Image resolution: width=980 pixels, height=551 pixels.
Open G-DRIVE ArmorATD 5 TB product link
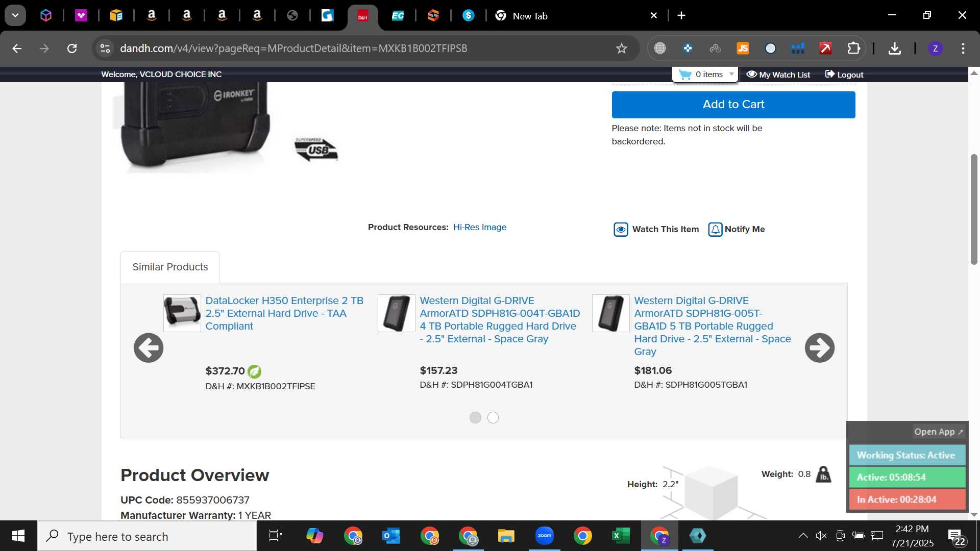point(713,326)
